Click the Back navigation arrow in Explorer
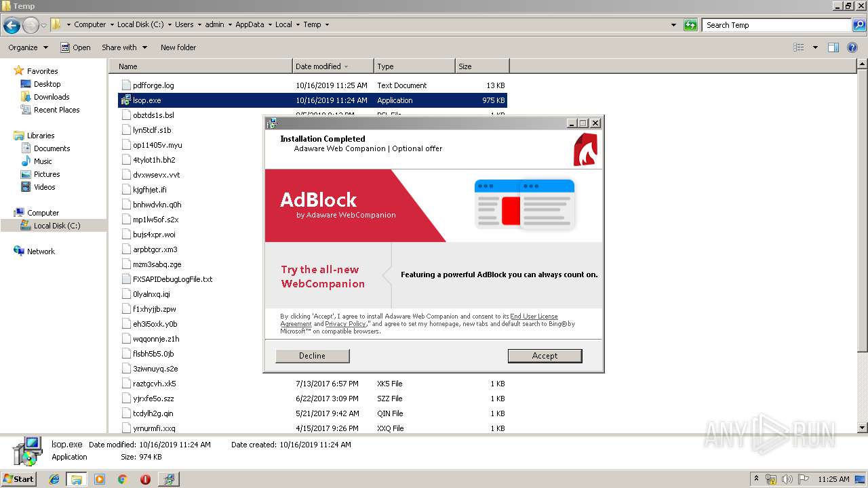Screen dimensions: 868x488 pyautogui.click(x=12, y=26)
